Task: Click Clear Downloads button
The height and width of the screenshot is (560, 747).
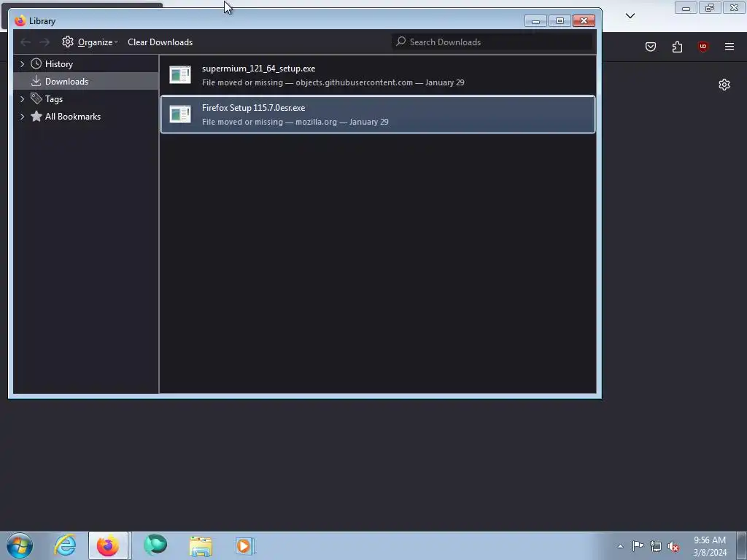Action: pos(160,42)
